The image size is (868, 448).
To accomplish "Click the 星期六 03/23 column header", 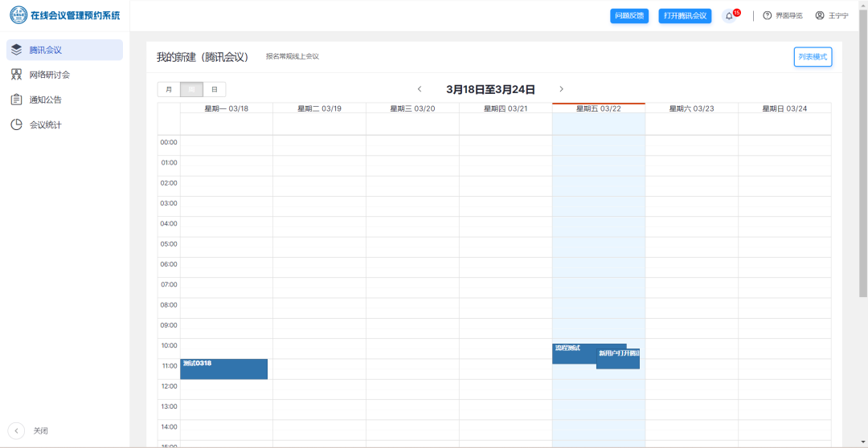I will tap(691, 108).
